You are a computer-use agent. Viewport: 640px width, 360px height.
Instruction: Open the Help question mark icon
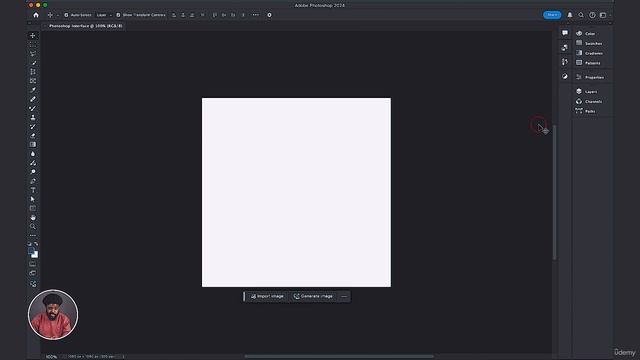point(592,15)
